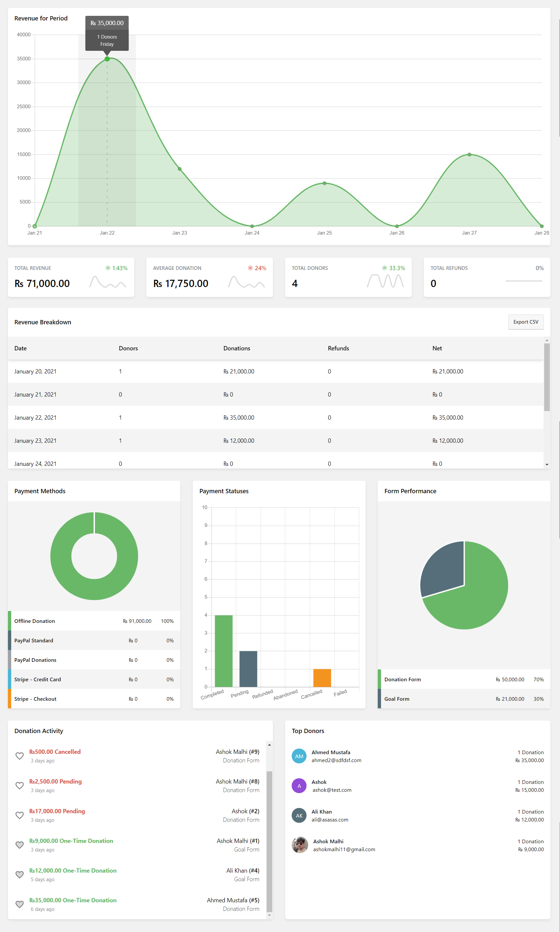Click the down arrow of Revenue Breakdown scrollbar

(x=547, y=465)
